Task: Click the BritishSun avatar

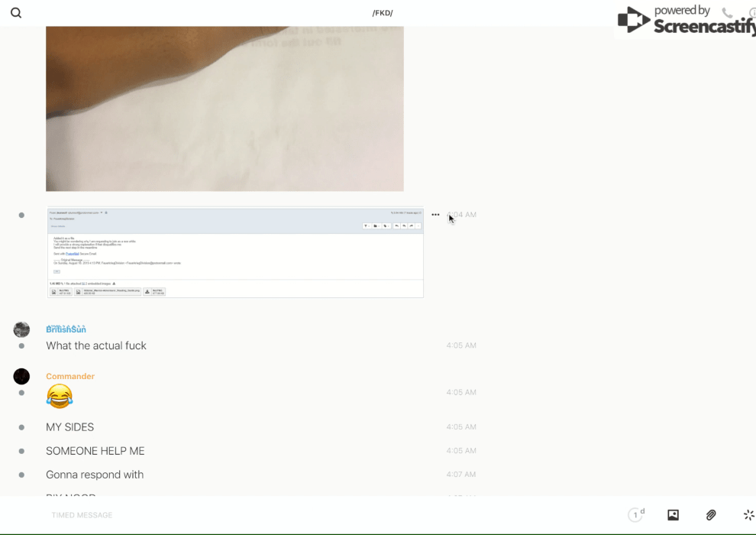Action: pos(21,329)
